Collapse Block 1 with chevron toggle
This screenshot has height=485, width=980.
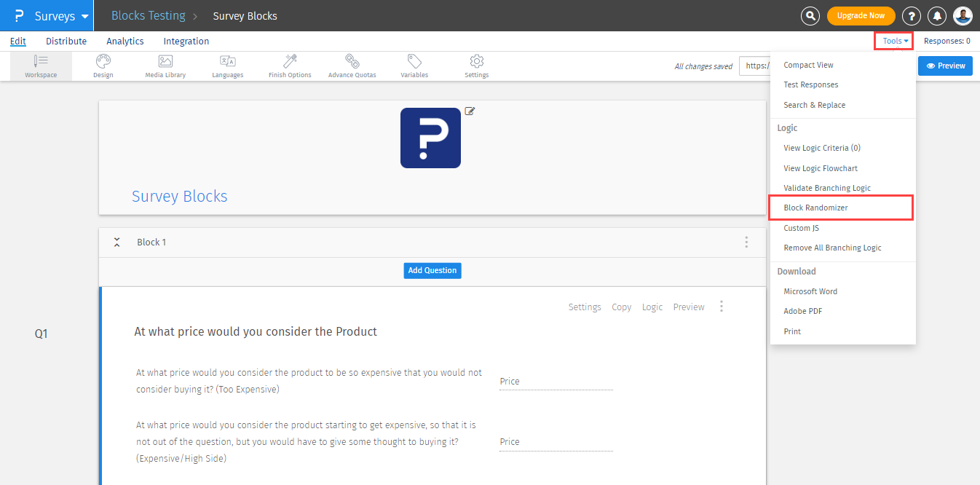[x=116, y=242]
